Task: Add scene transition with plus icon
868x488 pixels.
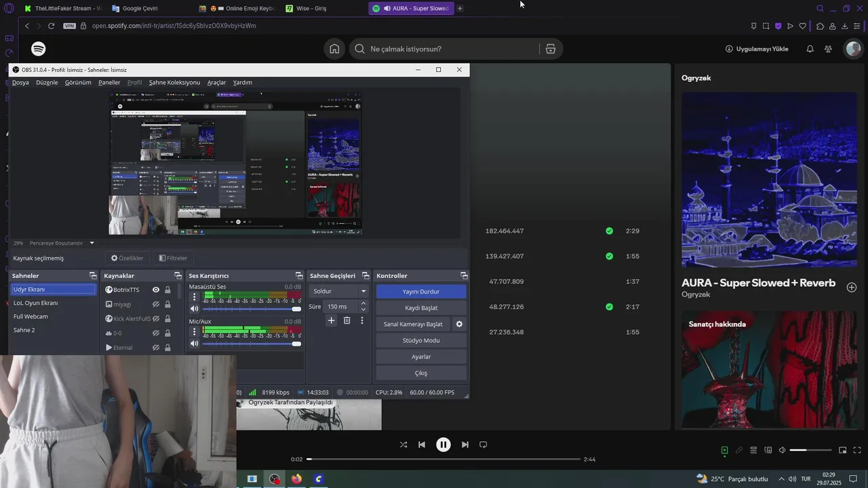Action: tap(331, 321)
